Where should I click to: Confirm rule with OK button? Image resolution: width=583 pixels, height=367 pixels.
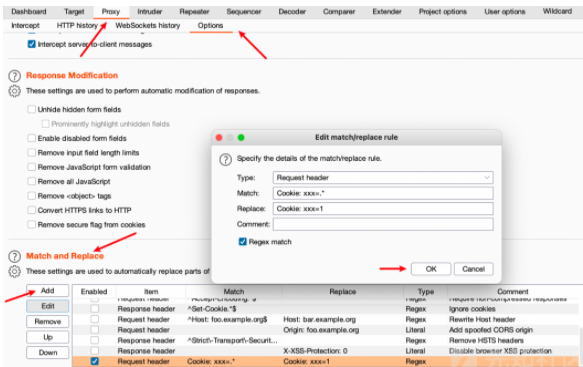[431, 269]
